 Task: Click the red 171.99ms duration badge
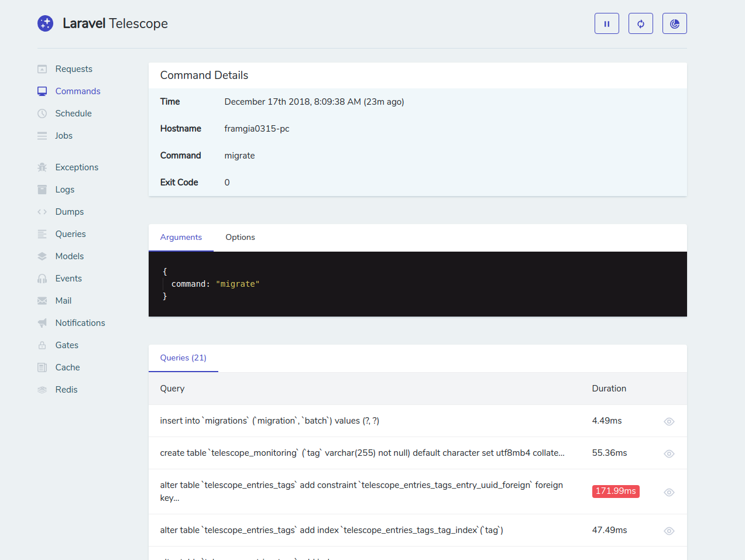616,492
